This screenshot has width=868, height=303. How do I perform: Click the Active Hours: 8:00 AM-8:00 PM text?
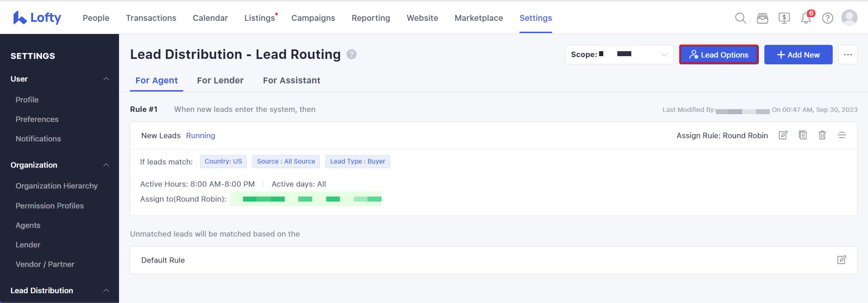point(197,184)
